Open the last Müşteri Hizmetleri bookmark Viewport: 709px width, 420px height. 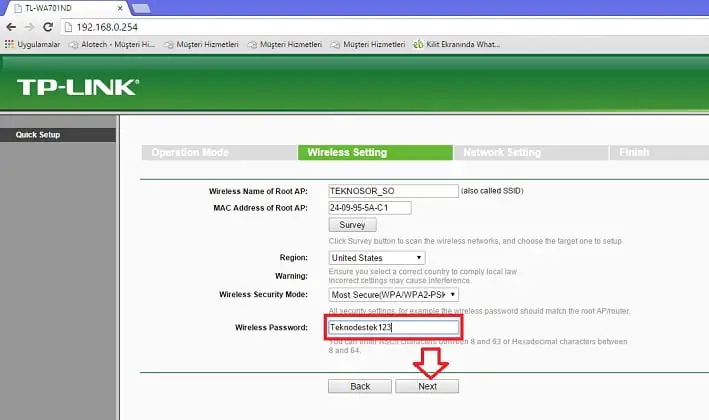point(368,44)
